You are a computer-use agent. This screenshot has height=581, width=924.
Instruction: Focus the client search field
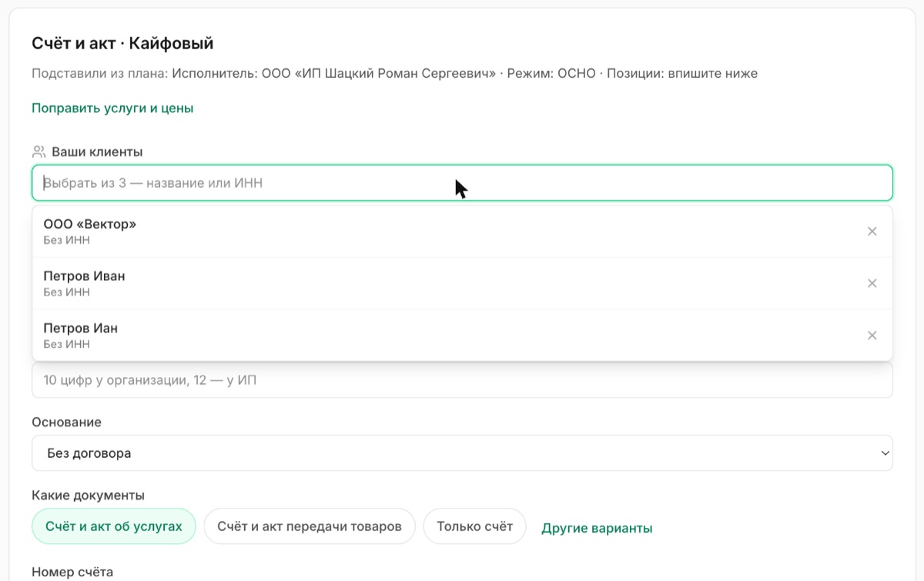point(462,183)
